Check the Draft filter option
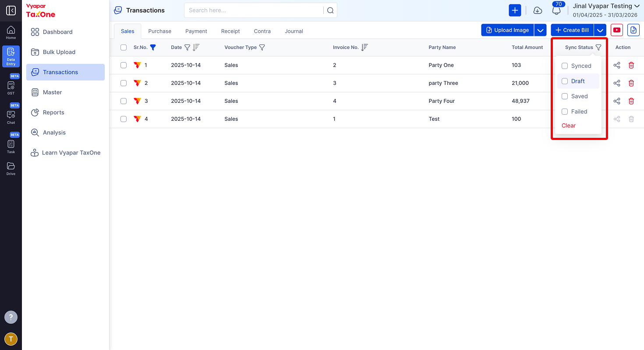Screen dimensions: 644x350 pos(565,81)
